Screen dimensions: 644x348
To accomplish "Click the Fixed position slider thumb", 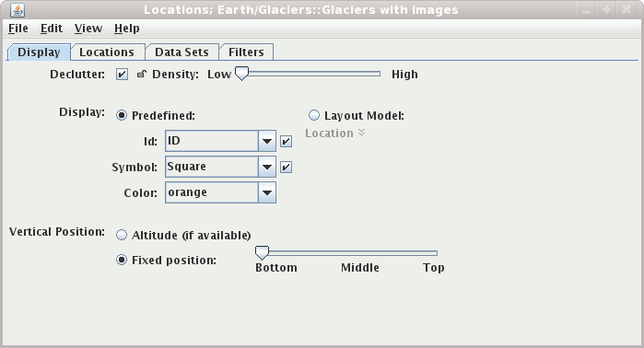I will pyautogui.click(x=262, y=253).
